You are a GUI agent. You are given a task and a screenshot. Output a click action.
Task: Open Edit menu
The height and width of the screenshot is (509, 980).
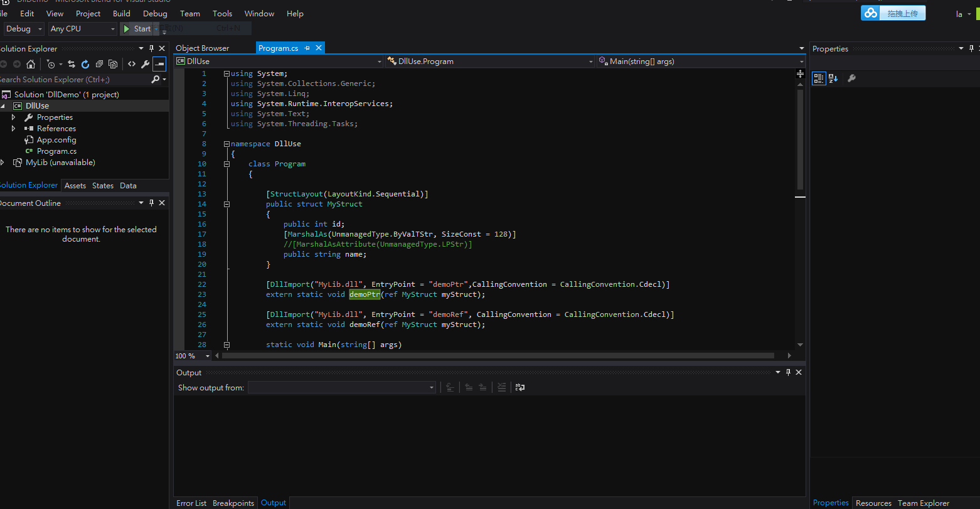tap(27, 13)
